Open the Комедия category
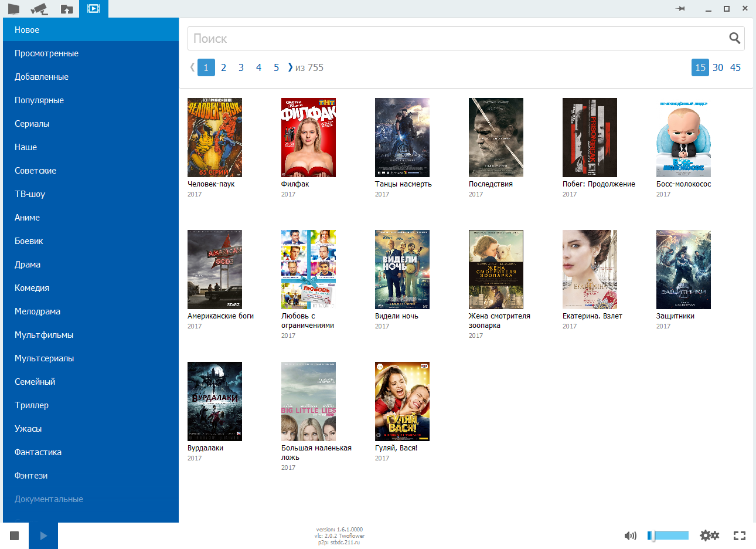The height and width of the screenshot is (549, 756). click(x=91, y=287)
